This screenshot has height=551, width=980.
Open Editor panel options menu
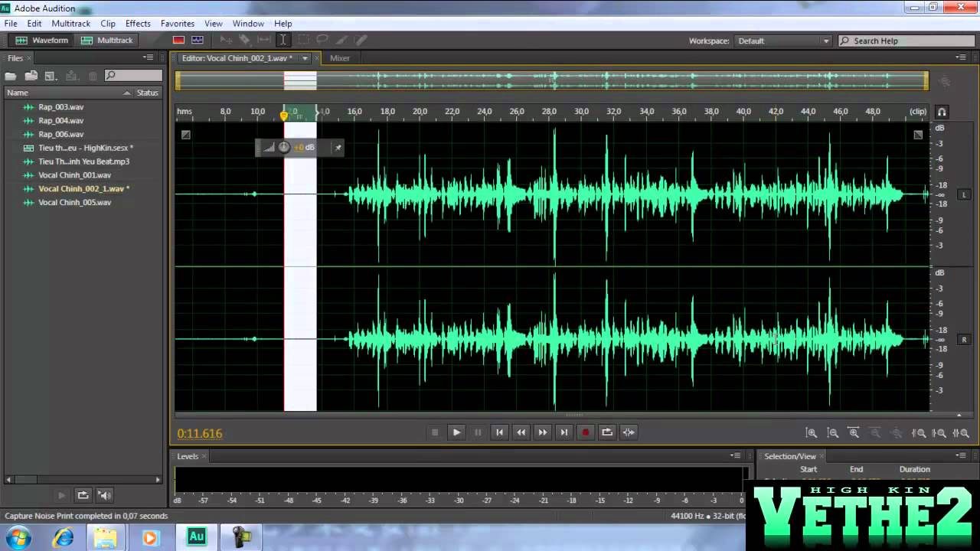[x=962, y=57]
